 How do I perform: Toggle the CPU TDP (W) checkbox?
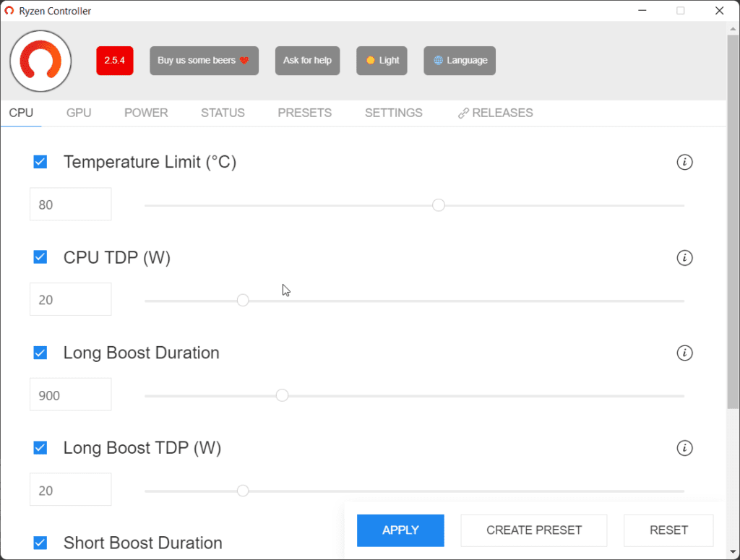40,257
